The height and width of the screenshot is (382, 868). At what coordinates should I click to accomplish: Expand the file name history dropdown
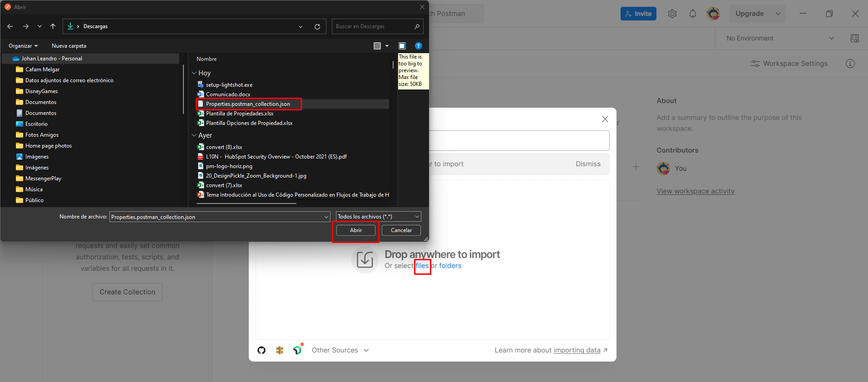coord(326,217)
